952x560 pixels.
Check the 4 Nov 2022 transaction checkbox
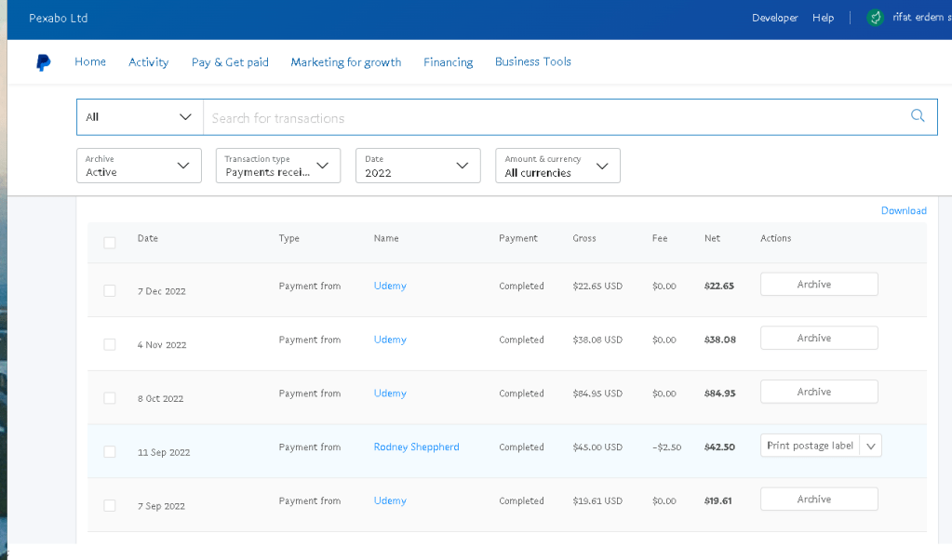[x=109, y=344]
